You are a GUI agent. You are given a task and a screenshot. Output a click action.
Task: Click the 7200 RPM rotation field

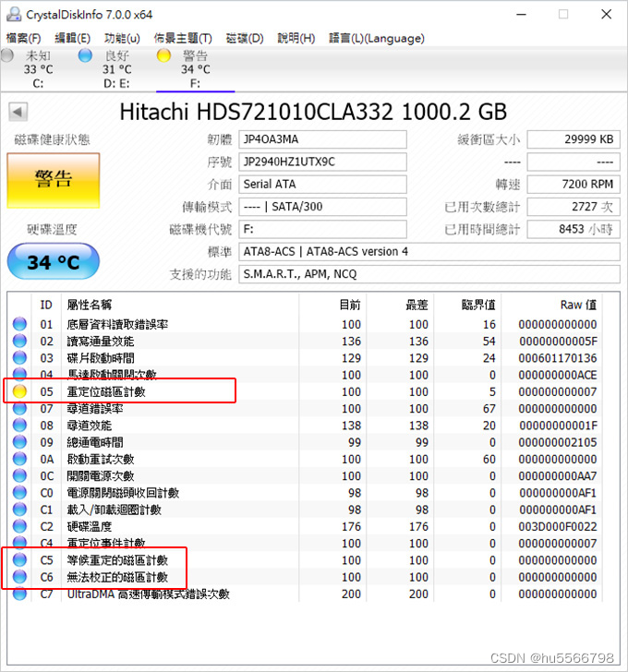point(574,185)
